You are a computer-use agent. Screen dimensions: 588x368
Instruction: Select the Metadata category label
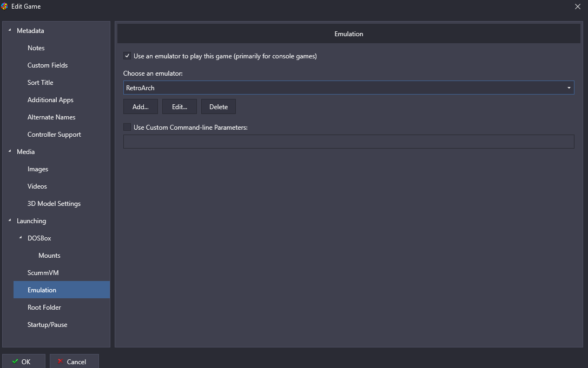(x=30, y=31)
